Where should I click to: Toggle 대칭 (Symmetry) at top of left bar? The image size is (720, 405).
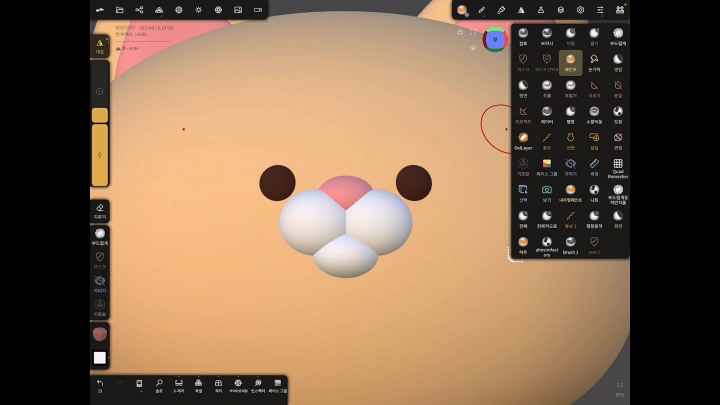pyautogui.click(x=100, y=46)
